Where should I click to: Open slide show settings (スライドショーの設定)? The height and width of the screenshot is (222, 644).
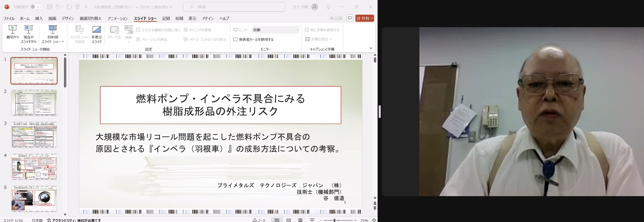tap(79, 34)
